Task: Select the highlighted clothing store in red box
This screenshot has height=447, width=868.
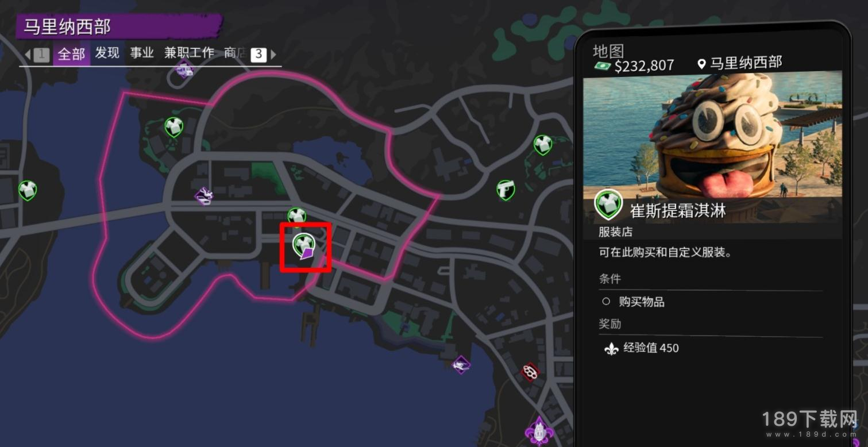Action: point(304,245)
